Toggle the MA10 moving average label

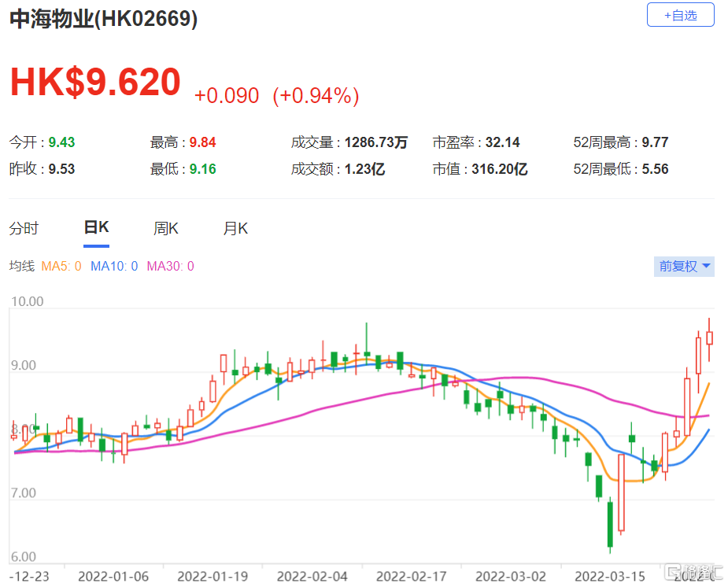pyautogui.click(x=113, y=267)
